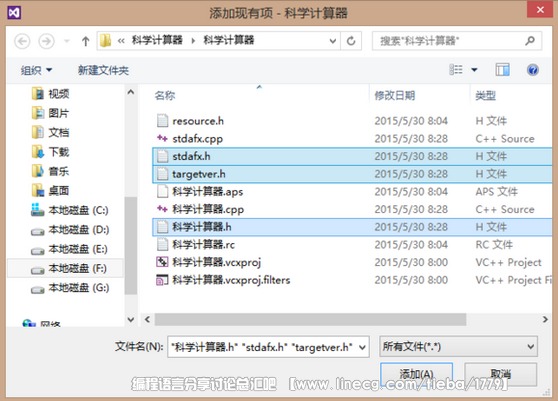The image size is (558, 401).
Task: Go back with the left arrow button
Action: (22, 41)
